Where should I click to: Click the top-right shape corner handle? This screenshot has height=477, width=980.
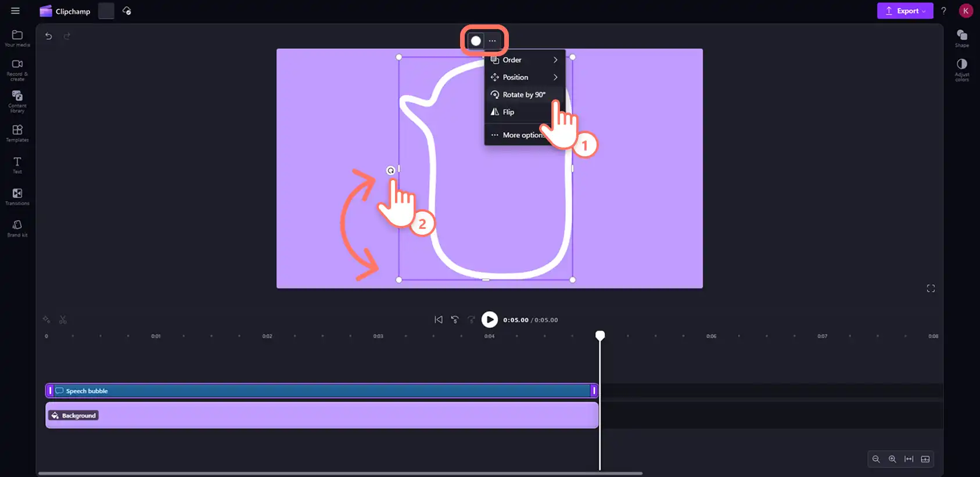[572, 57]
